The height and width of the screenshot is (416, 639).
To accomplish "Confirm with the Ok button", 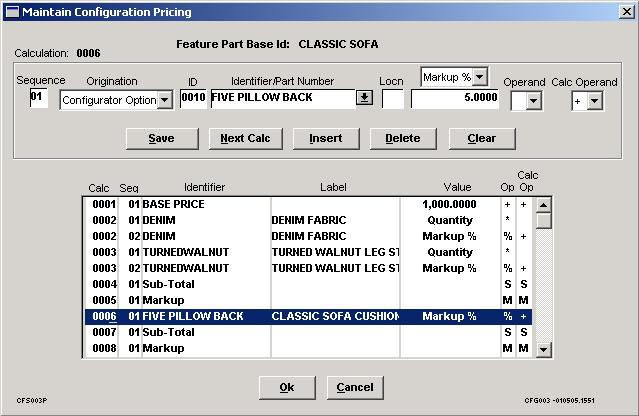I will click(x=287, y=387).
